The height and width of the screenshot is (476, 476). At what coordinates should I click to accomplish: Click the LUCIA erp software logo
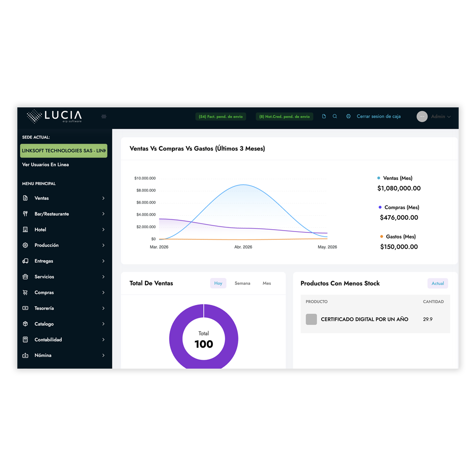pos(54,116)
